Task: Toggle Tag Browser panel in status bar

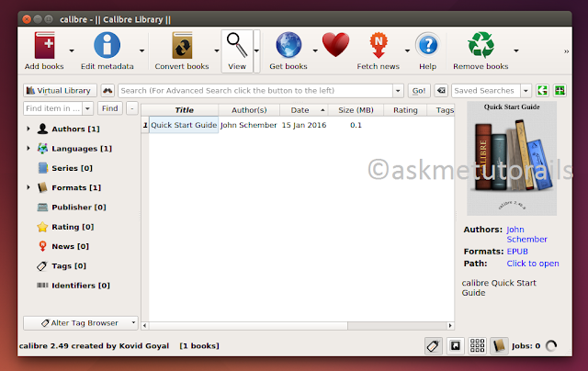Action: pos(433,345)
